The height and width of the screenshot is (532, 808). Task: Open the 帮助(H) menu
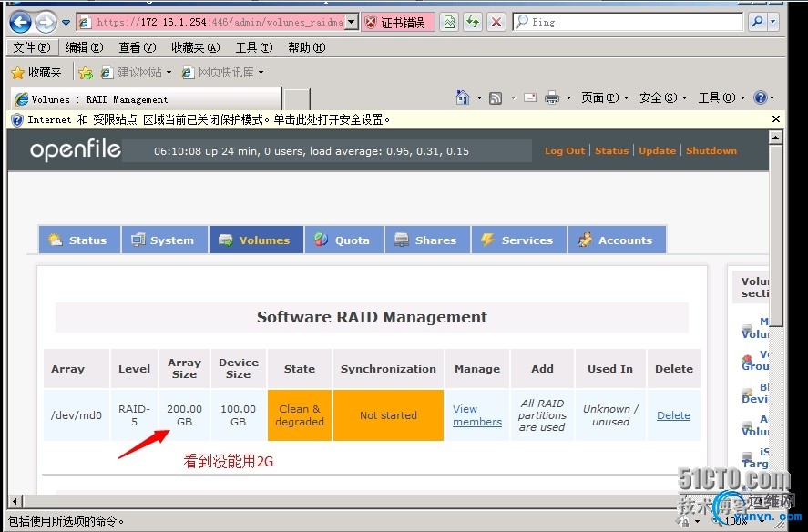[307, 47]
